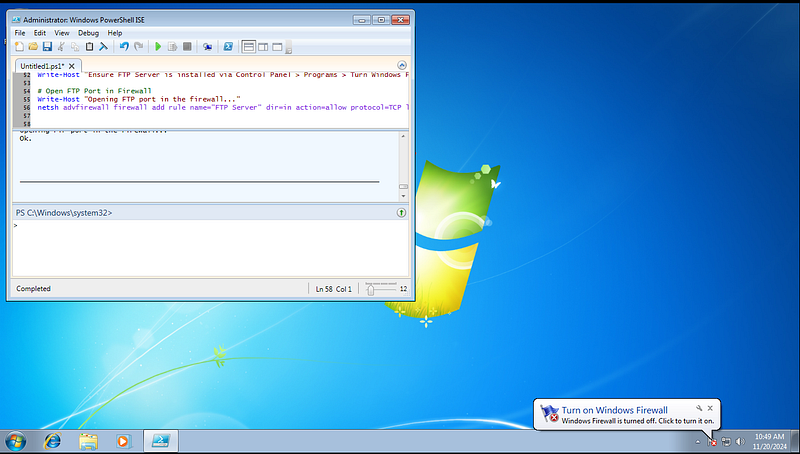The width and height of the screenshot is (800, 454).
Task: Collapse the script pane with the round arrow
Action: pyautogui.click(x=402, y=65)
